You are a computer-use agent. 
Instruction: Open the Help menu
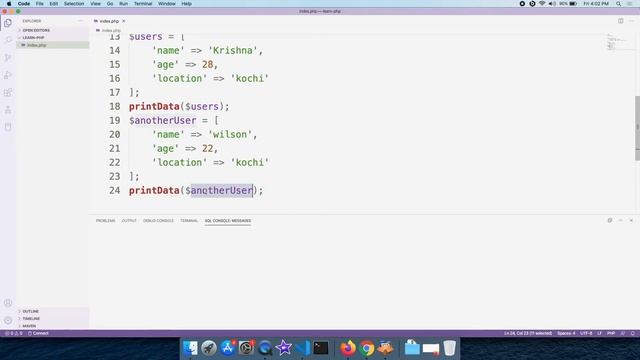pyautogui.click(x=187, y=4)
